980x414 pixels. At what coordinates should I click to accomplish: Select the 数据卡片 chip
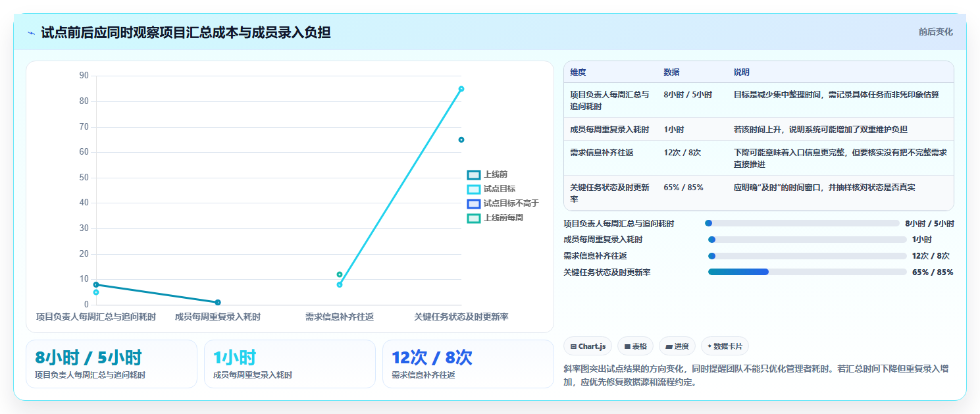pos(725,346)
